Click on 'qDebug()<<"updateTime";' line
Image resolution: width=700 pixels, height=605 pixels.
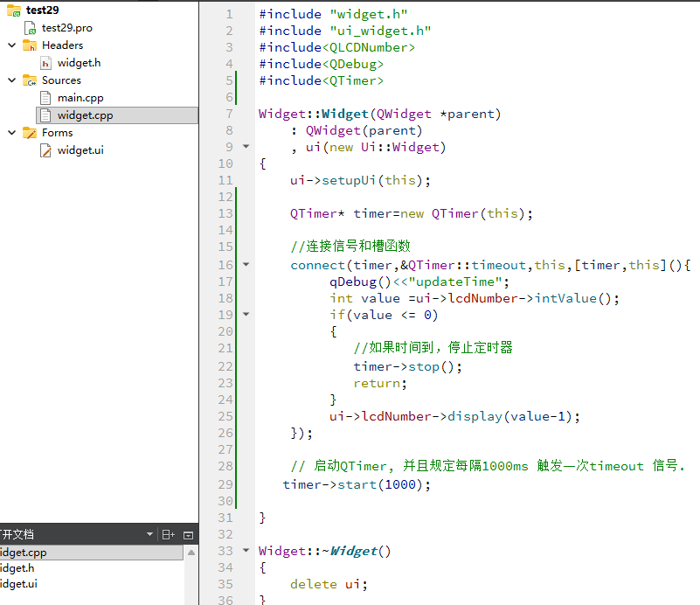(419, 282)
